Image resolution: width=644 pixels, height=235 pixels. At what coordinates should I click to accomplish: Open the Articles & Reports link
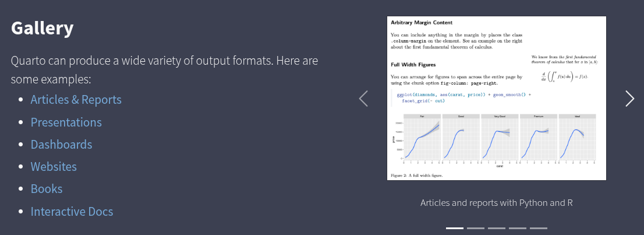(76, 100)
